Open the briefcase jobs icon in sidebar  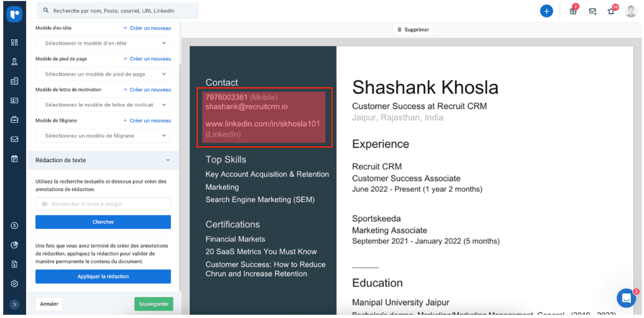(14, 120)
